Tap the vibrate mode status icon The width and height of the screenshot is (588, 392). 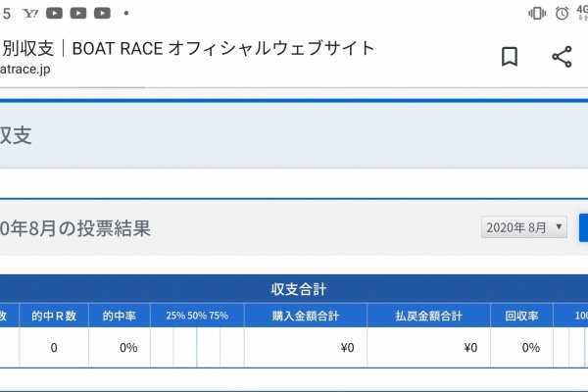click(537, 13)
